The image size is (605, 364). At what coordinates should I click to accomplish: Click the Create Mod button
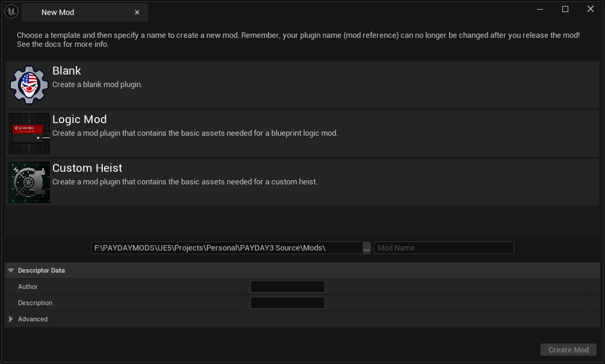point(568,350)
